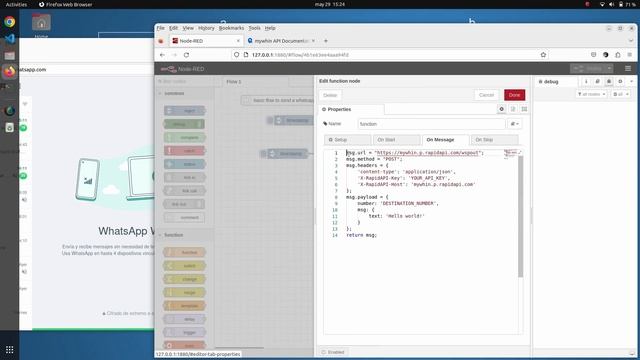The width and height of the screenshot is (640, 360).
Task: Open a new browser tab
Action: [326, 41]
